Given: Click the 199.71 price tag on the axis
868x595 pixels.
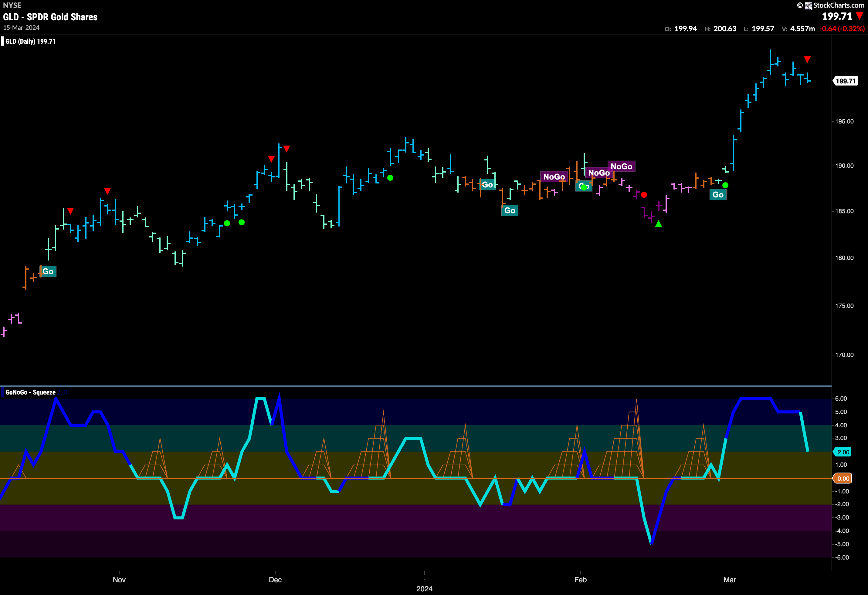Looking at the screenshot, I should pyautogui.click(x=846, y=81).
